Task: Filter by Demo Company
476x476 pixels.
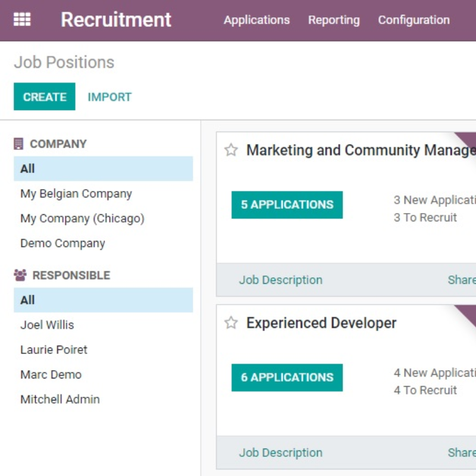Action: click(x=62, y=243)
